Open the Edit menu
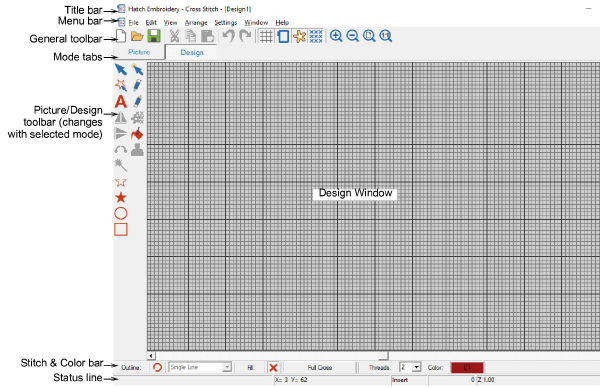Screen dimensions: 600x388 pyautogui.click(x=151, y=23)
